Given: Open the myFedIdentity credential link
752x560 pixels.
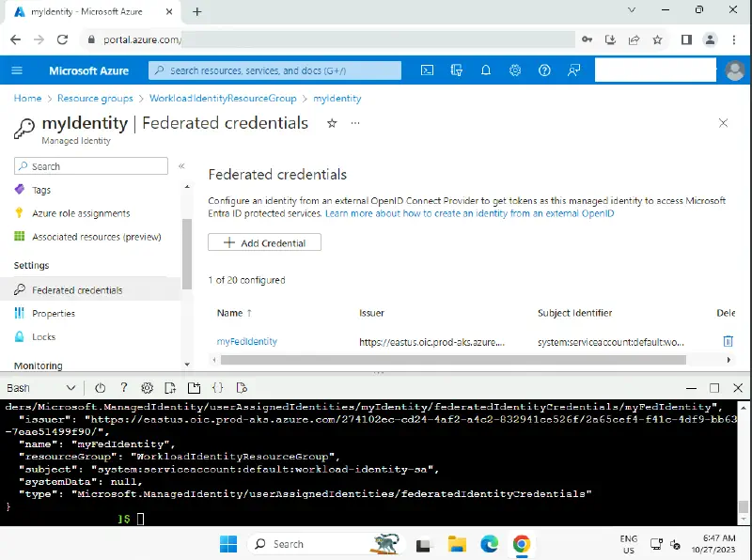Looking at the screenshot, I should point(246,342).
